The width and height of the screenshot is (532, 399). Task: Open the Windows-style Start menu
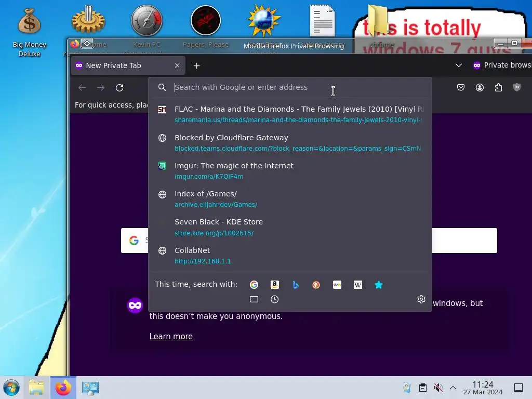pyautogui.click(x=11, y=388)
